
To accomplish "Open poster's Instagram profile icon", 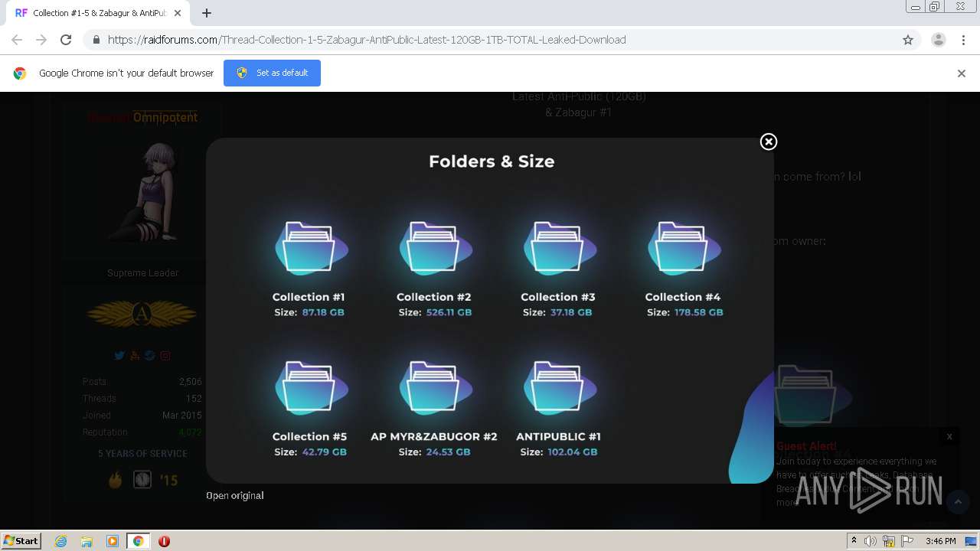I will coord(165,356).
